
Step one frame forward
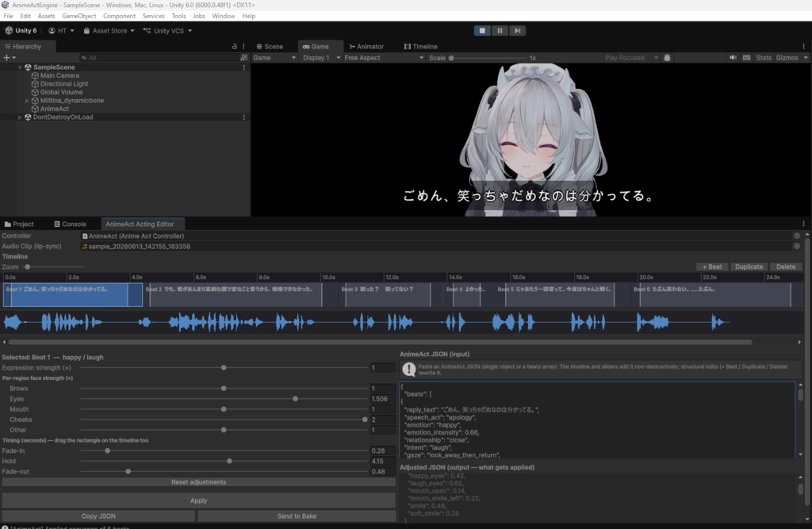[x=517, y=31]
